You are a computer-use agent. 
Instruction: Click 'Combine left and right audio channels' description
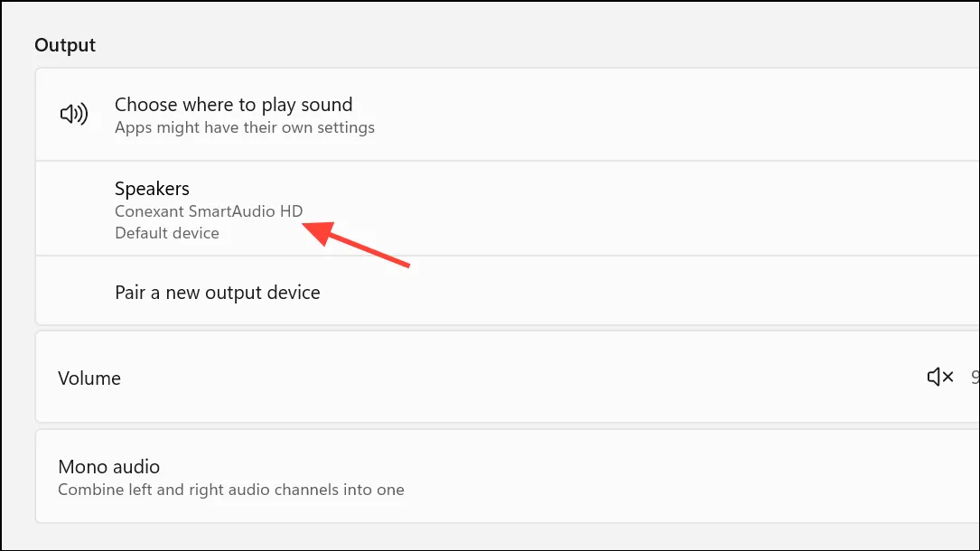(231, 490)
